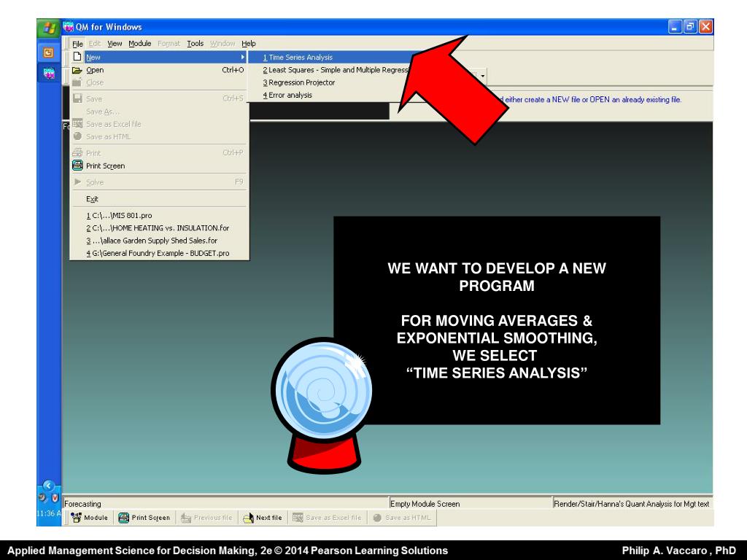Click the Windows Start button
Image resolution: width=747 pixels, height=560 pixels.
click(x=49, y=28)
